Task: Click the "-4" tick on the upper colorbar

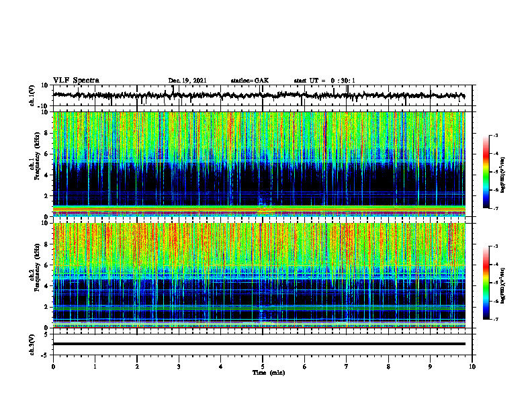Action: pyautogui.click(x=496, y=154)
